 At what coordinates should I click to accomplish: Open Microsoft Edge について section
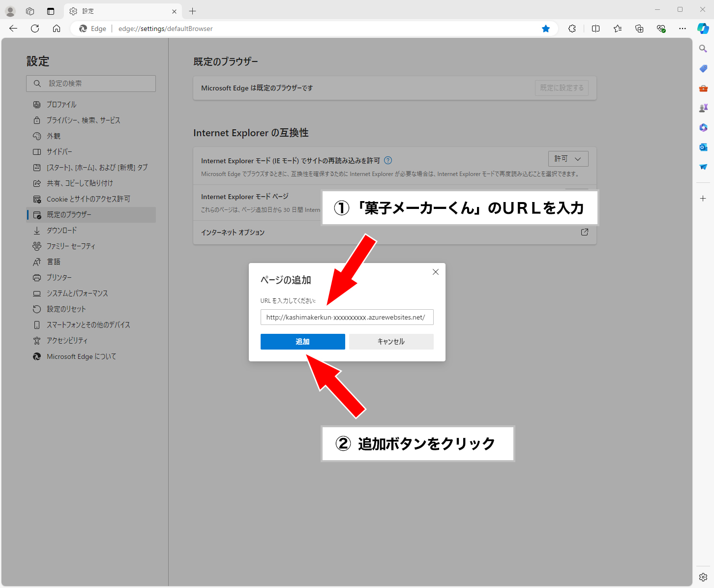[91, 356]
